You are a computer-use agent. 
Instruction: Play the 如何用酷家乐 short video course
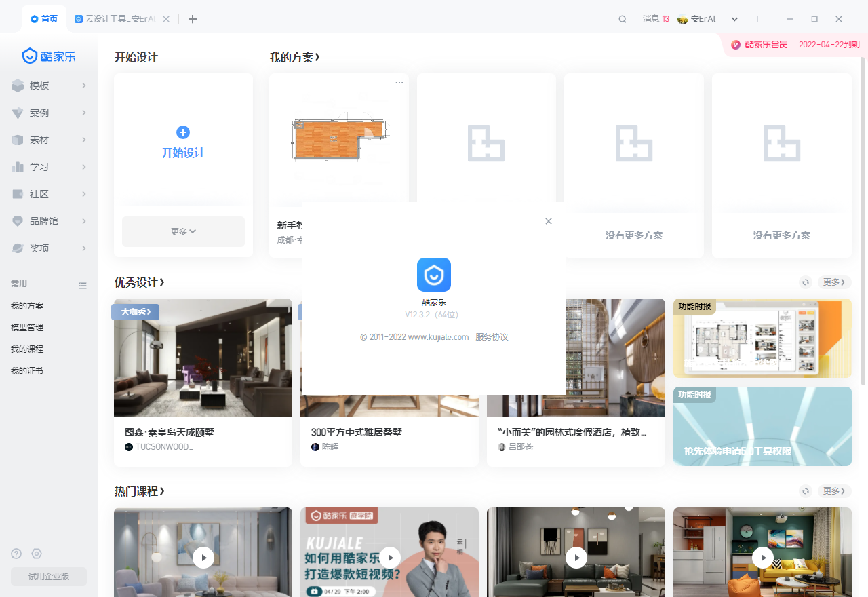tap(390, 558)
